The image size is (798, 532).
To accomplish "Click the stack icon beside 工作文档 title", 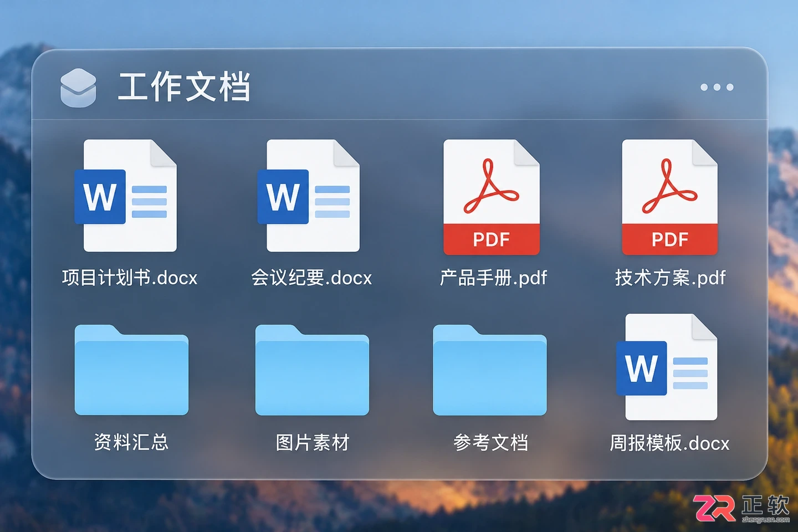I will click(78, 88).
